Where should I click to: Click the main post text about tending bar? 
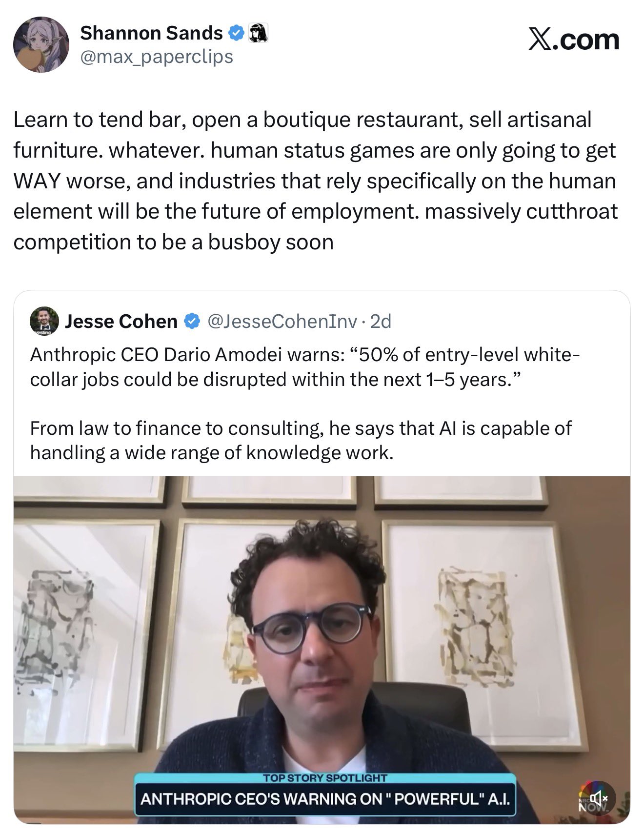tap(316, 181)
